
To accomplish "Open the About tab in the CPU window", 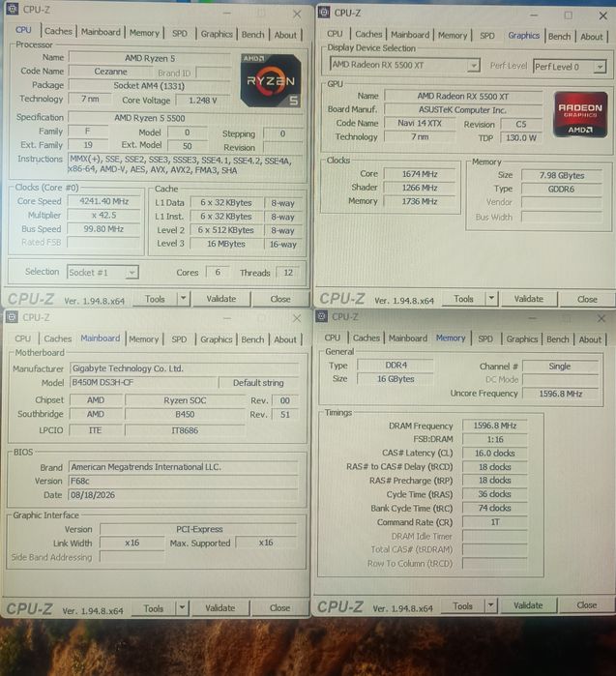I will pos(285,35).
